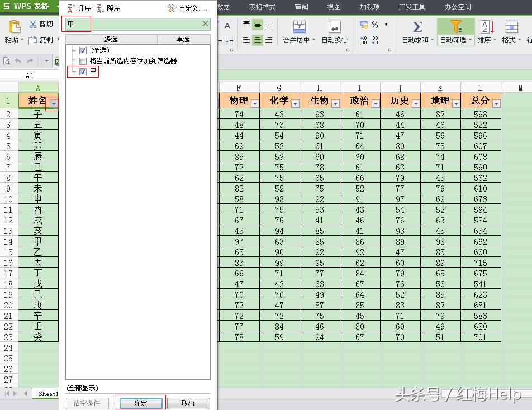This screenshot has height=410, width=532.
Task: Uncheck the 甲 filter checkbox
Action: [x=82, y=72]
